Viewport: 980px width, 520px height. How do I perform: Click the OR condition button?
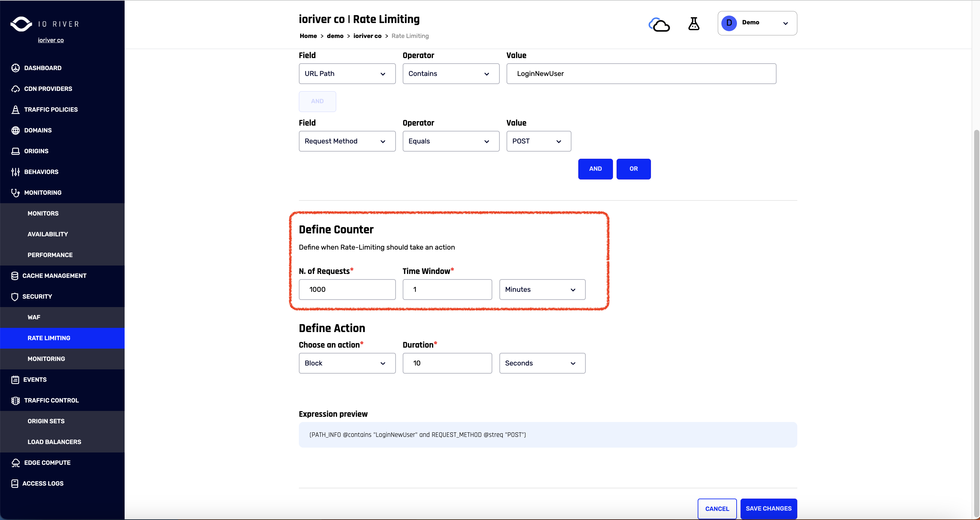[x=633, y=168]
